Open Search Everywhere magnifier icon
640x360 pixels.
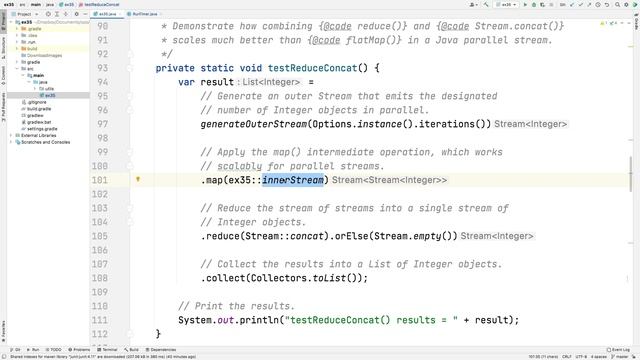617,4
